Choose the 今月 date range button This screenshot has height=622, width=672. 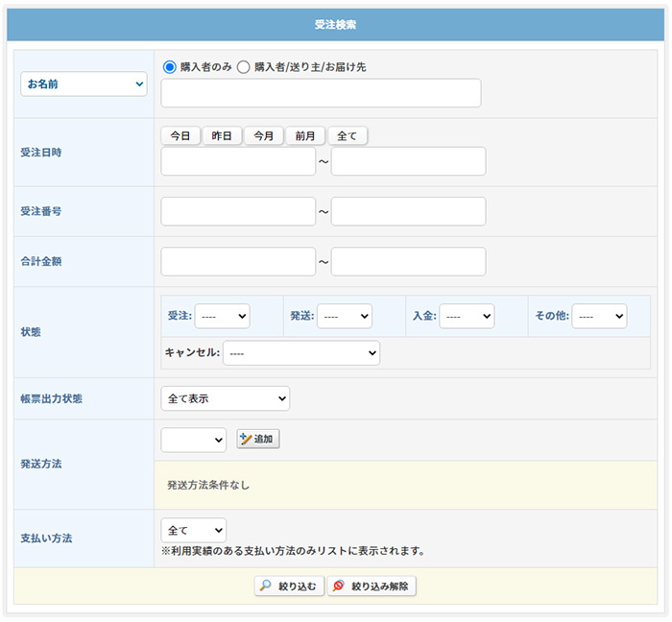coord(263,136)
